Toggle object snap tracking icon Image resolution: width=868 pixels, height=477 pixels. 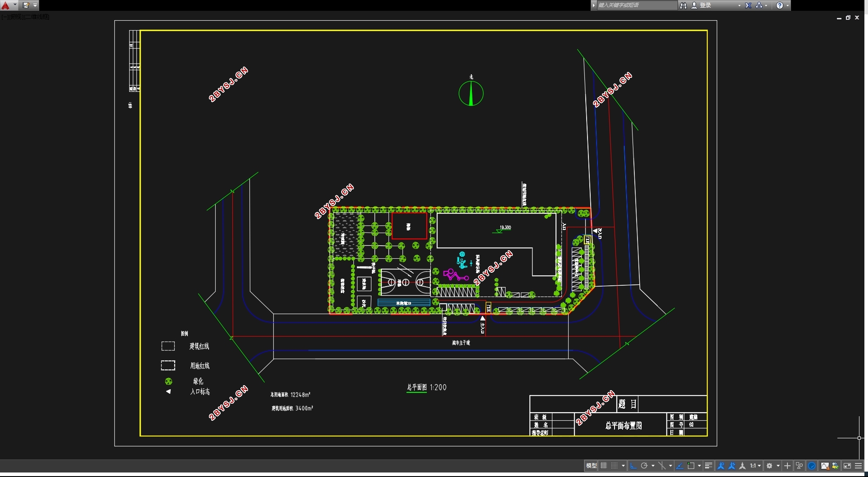pyautogui.click(x=662, y=466)
